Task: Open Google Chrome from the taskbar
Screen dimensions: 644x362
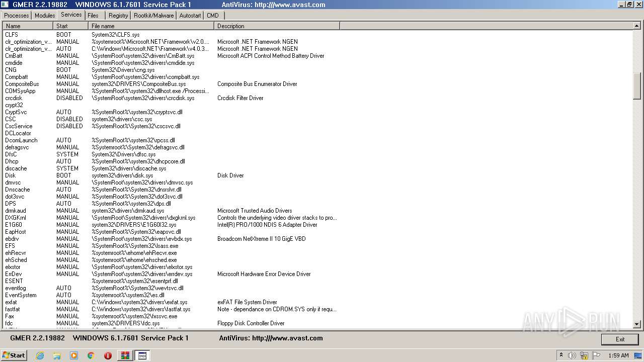Action: pos(91,355)
